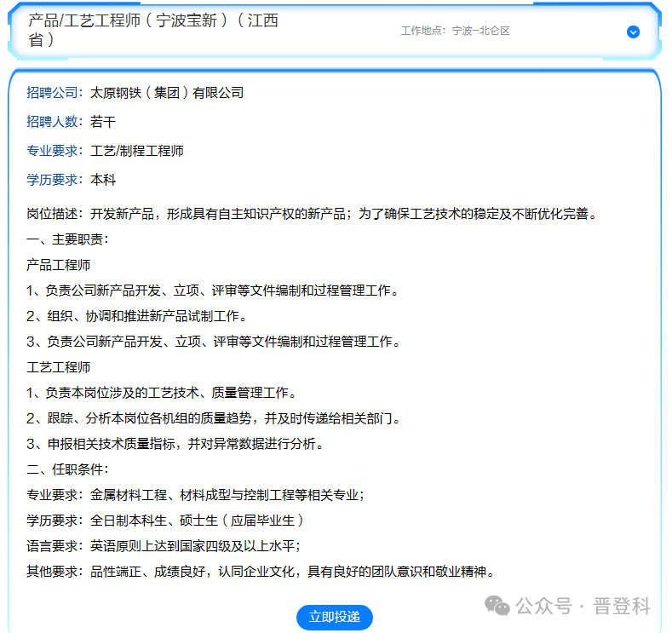Click the line 专业要求：金属材料工程
This screenshot has height=633, width=672.
tap(195, 495)
